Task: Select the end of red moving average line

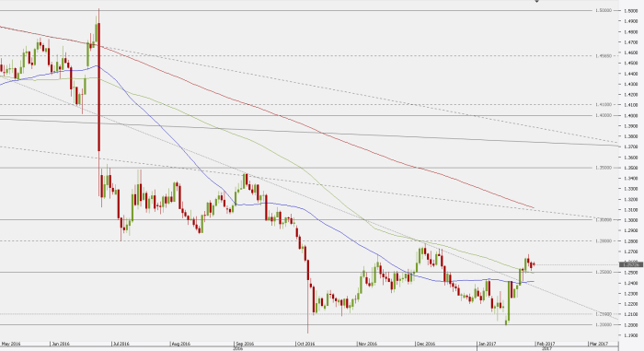Action: point(534,207)
